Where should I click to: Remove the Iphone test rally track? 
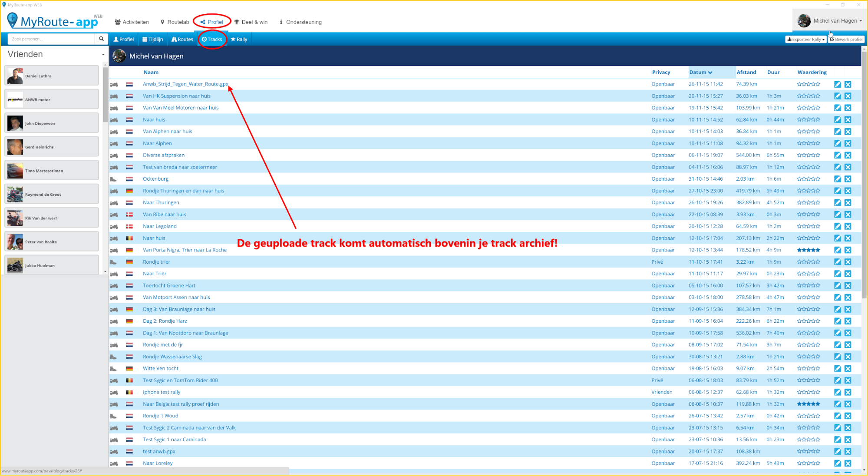click(x=848, y=392)
